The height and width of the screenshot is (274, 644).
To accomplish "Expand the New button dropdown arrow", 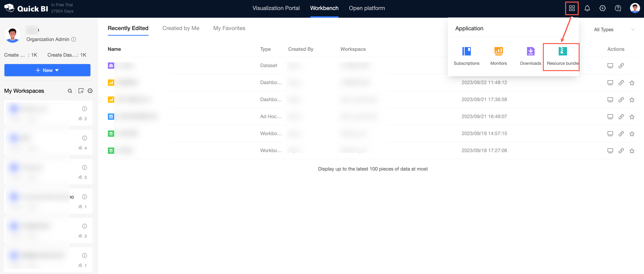I will click(57, 70).
